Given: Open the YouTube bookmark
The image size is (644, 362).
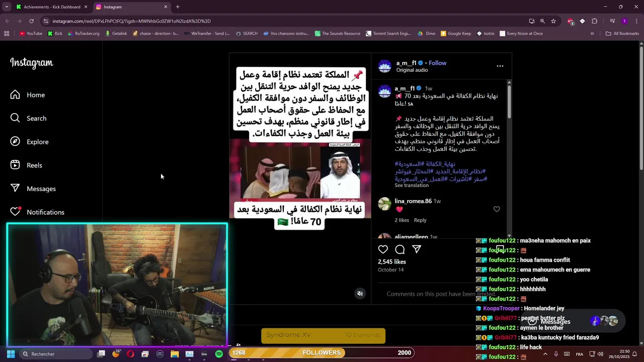Looking at the screenshot, I should (31, 34).
